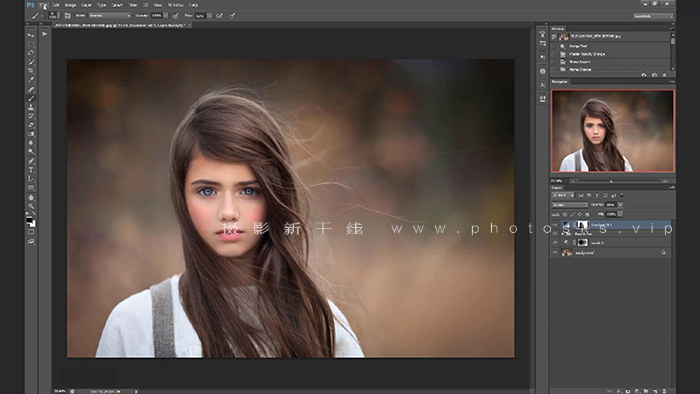The height and width of the screenshot is (394, 700).
Task: Adjust the Navigator zoom slider
Action: [x=611, y=181]
